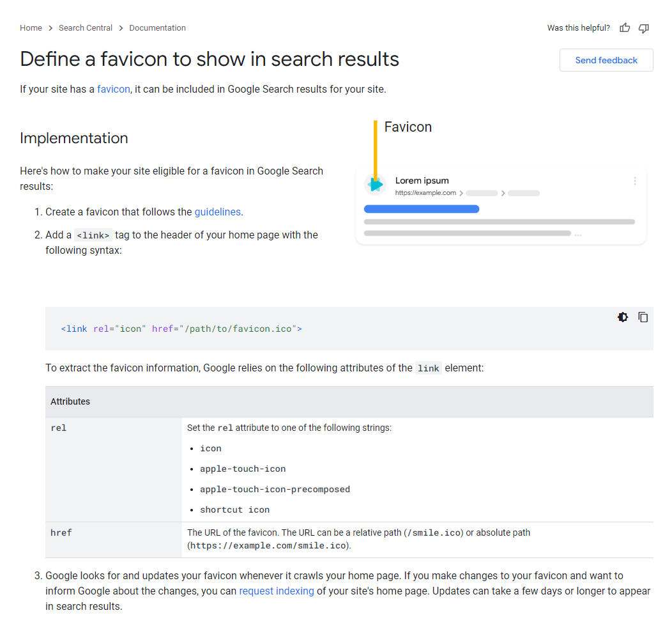Open the three-dot menu in the example result
The image size is (672, 622).
[635, 181]
